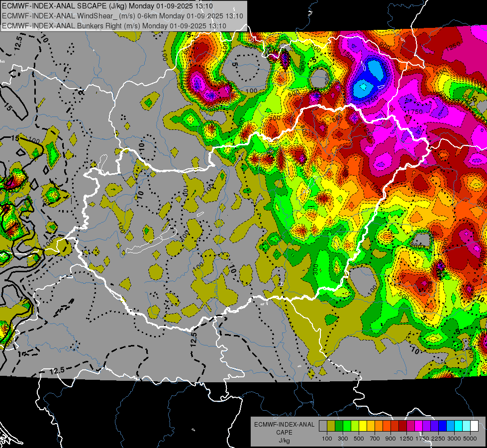
Task: Click the 2000 contour label near the blue maximum
Action: click(386, 68)
